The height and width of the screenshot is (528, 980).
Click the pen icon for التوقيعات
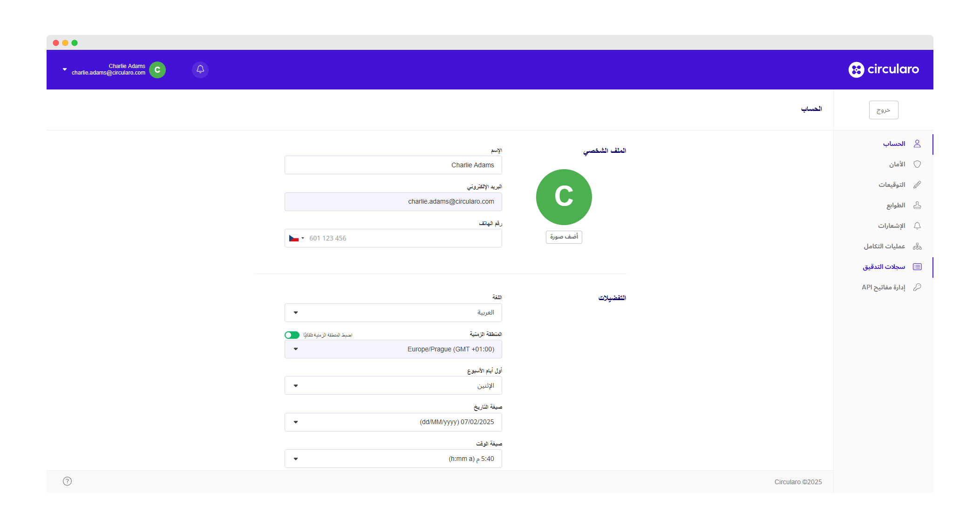pyautogui.click(x=917, y=185)
